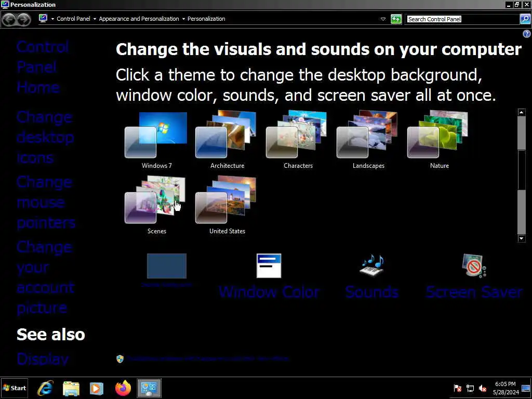532x399 pixels.
Task: Click the Forward navigation arrow
Action: pos(23,19)
